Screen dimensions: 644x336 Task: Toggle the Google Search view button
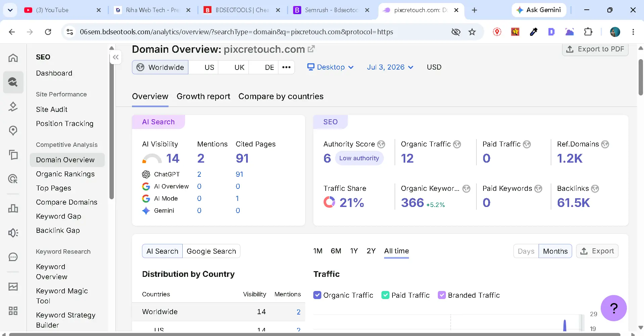point(211,251)
